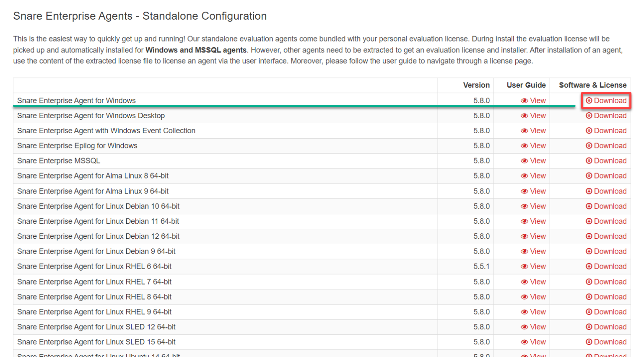View the user guide for Linux Debian 12 64-bit
The height and width of the screenshot is (357, 644).
pos(537,236)
